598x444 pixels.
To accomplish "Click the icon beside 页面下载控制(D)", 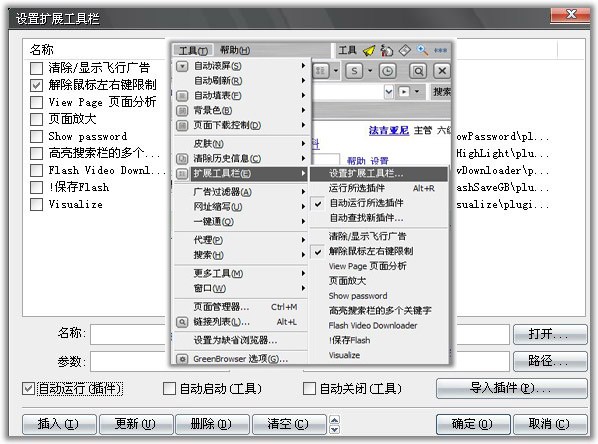I will 182,125.
